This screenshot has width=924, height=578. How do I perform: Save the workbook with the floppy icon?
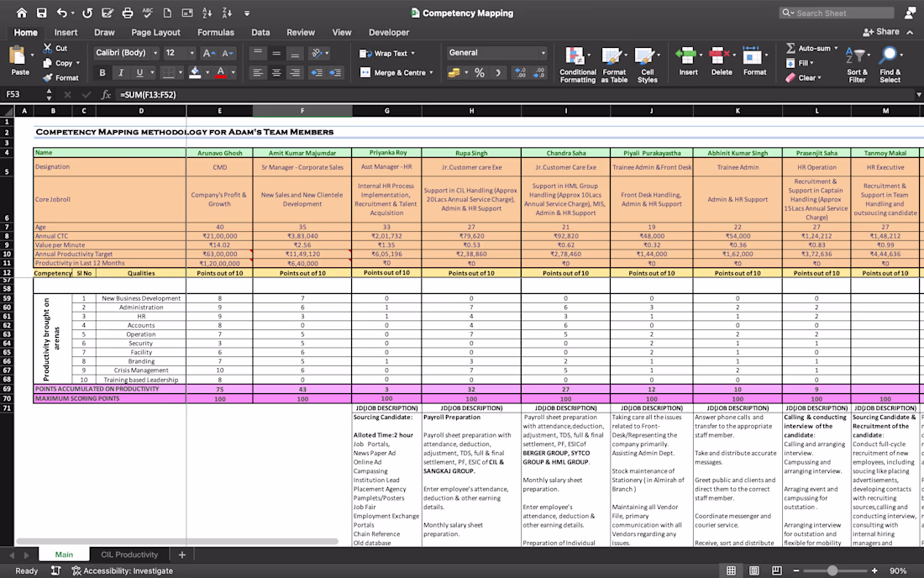(x=41, y=13)
